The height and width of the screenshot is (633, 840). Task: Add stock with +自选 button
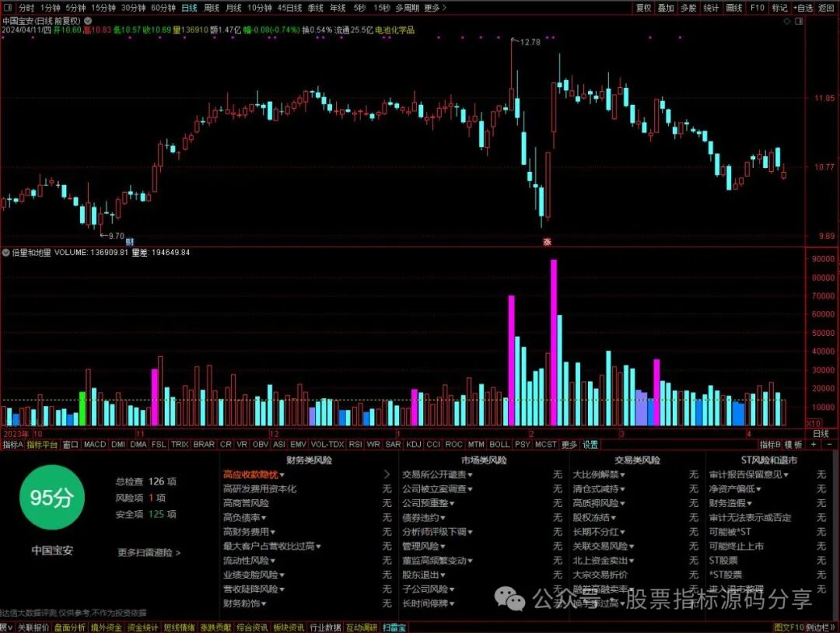[803, 8]
